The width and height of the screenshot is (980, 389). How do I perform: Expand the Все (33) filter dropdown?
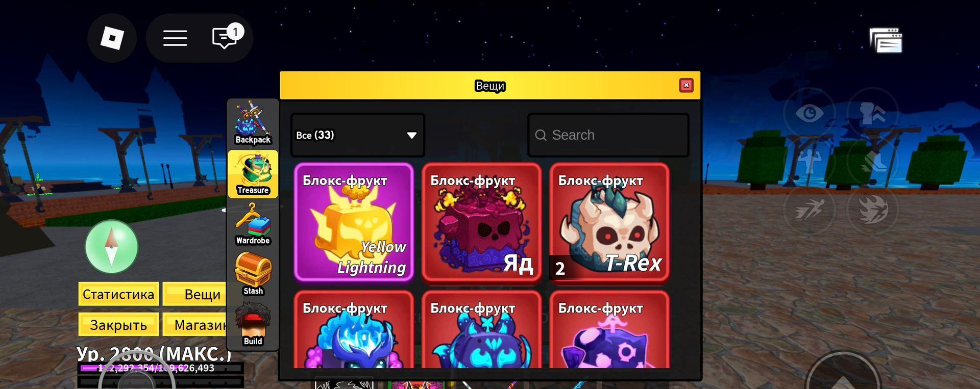tap(357, 135)
